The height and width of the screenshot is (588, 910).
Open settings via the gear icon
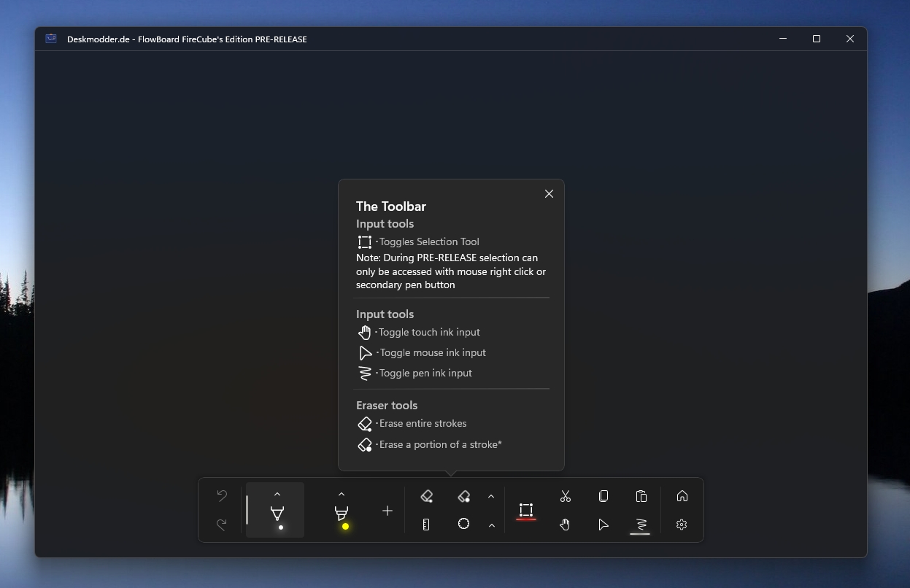coord(682,525)
